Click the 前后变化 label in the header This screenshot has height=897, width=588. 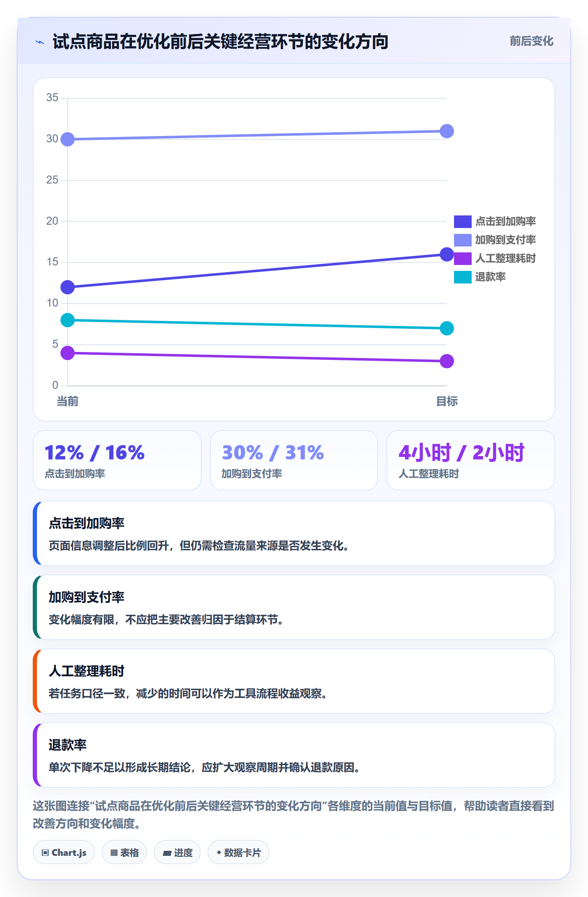531,41
